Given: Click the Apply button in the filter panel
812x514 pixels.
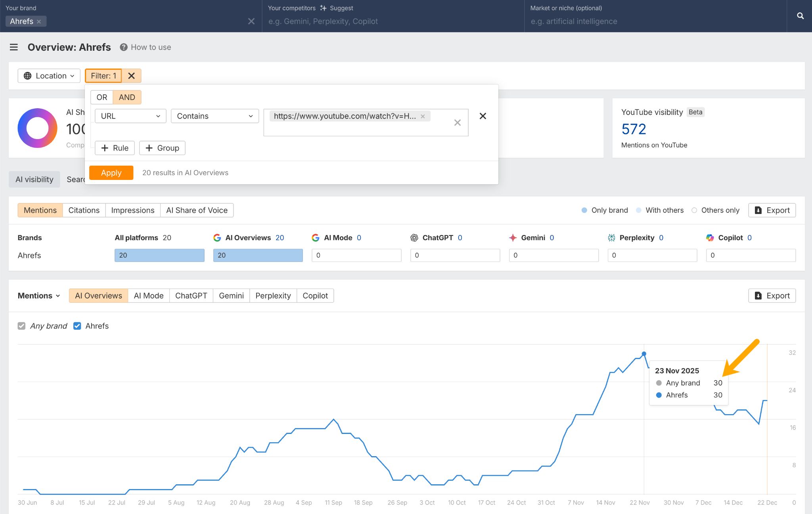Looking at the screenshot, I should (x=111, y=172).
